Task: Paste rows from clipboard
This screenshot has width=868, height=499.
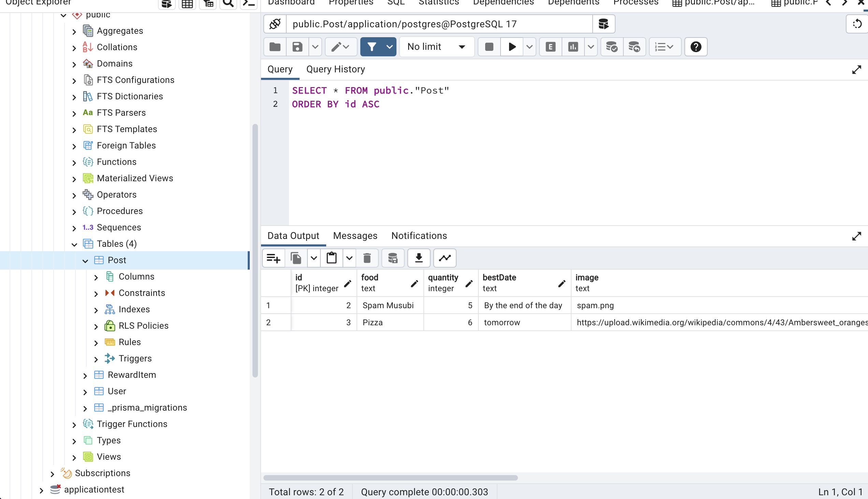Action: pos(332,258)
